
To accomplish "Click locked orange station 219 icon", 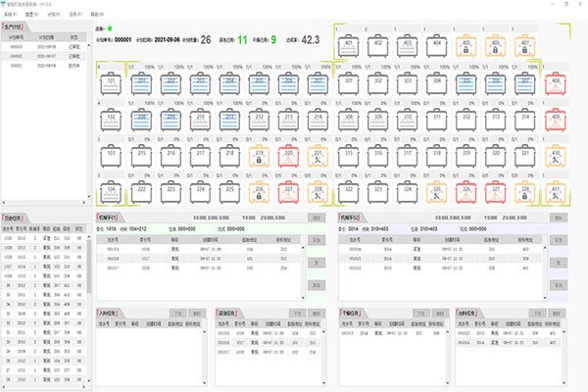I will [x=259, y=156].
